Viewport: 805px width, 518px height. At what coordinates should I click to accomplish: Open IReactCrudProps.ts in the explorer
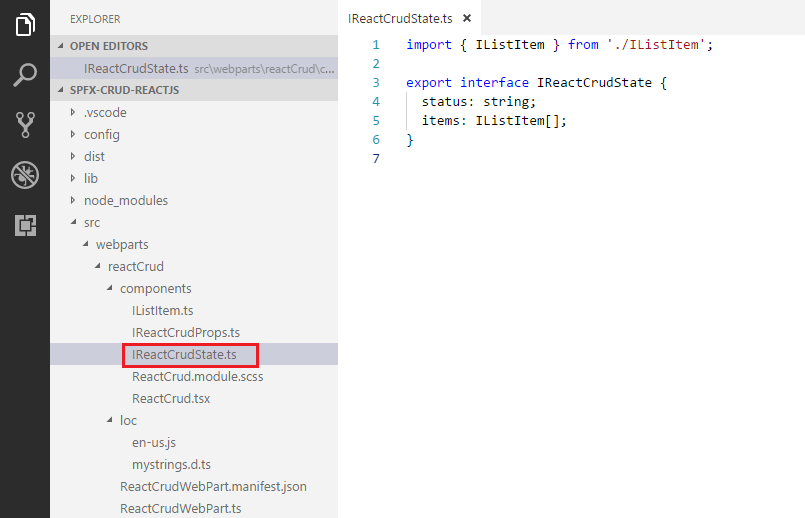pos(185,332)
